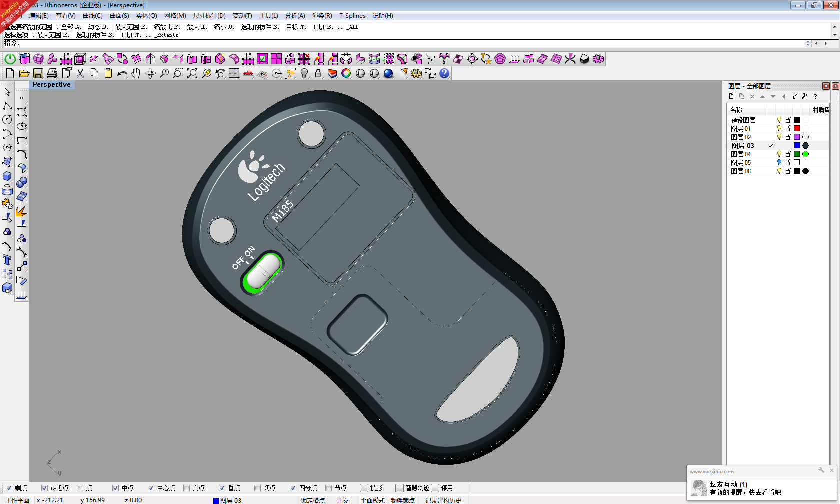Click the hammer tools icon in layers panel

point(805,96)
